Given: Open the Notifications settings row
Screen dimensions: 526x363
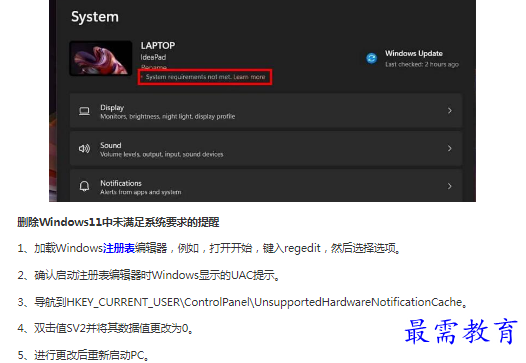Looking at the screenshot, I should [266, 186].
